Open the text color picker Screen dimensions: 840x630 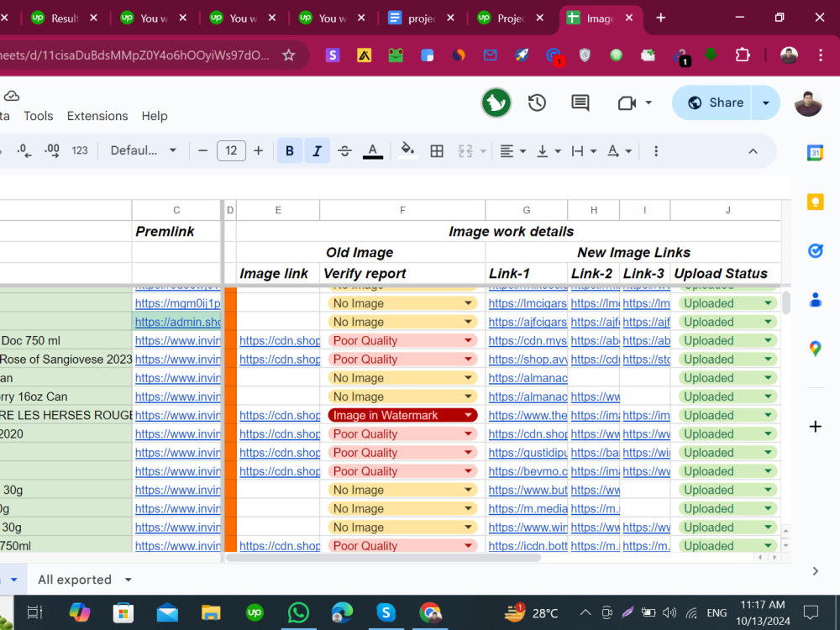click(373, 151)
